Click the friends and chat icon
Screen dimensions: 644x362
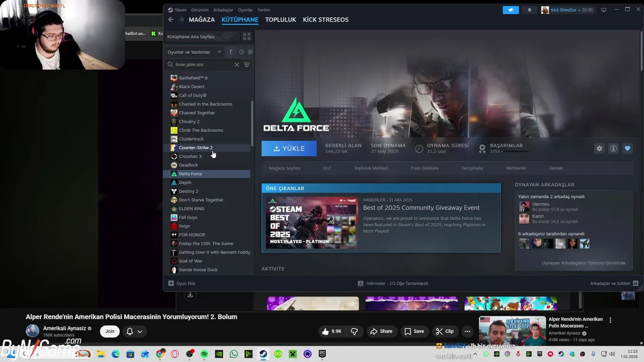tap(636, 283)
